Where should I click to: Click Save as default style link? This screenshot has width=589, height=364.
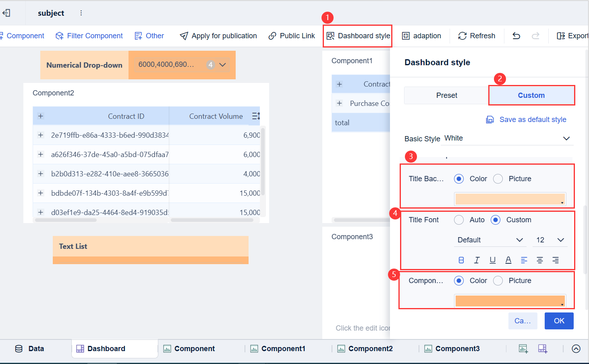point(527,120)
